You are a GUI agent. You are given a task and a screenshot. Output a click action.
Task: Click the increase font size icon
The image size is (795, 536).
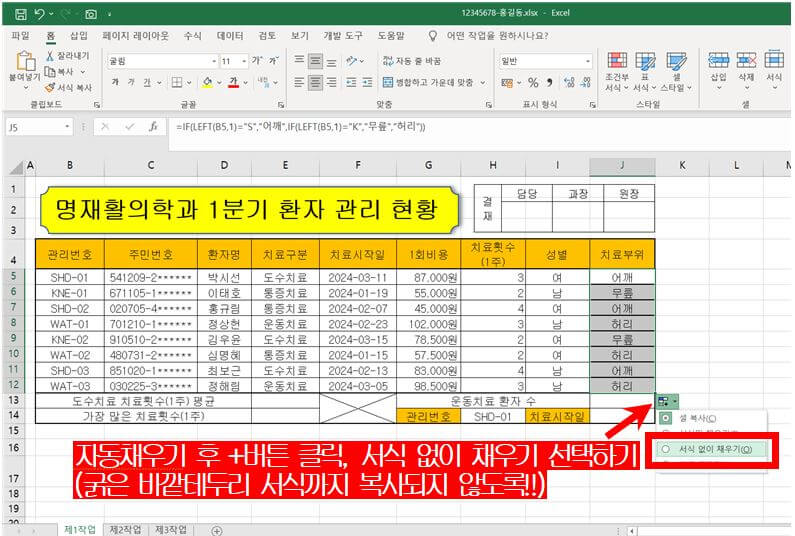point(257,61)
